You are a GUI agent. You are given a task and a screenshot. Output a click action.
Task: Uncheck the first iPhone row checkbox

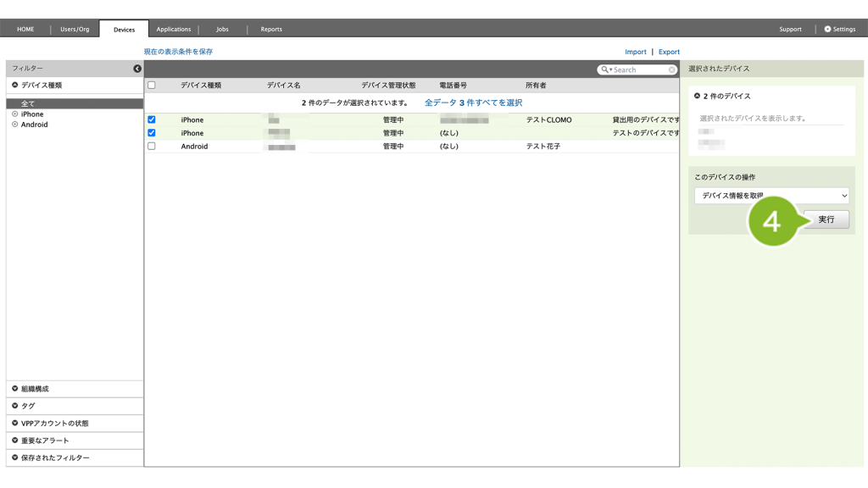pos(152,120)
